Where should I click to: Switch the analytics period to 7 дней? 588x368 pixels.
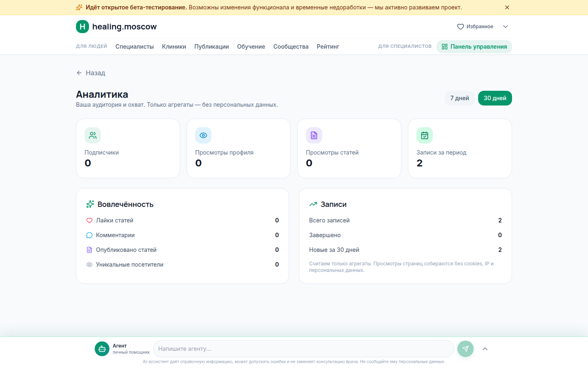460,98
